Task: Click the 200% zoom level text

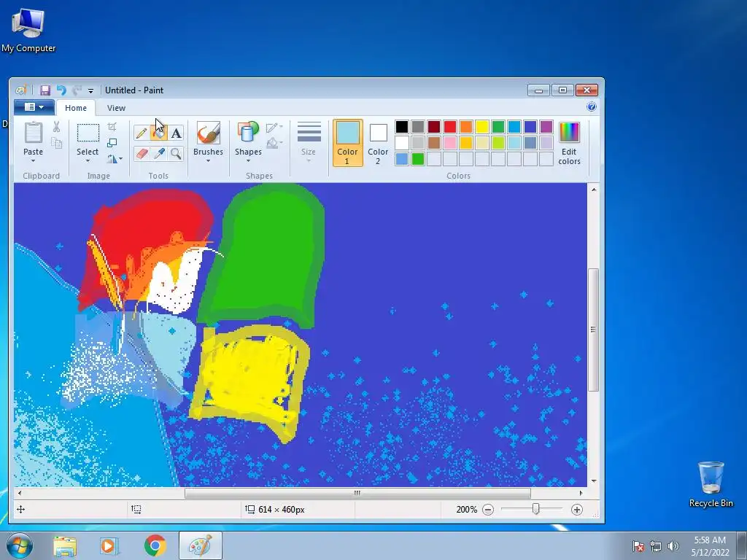Action: [466, 510]
